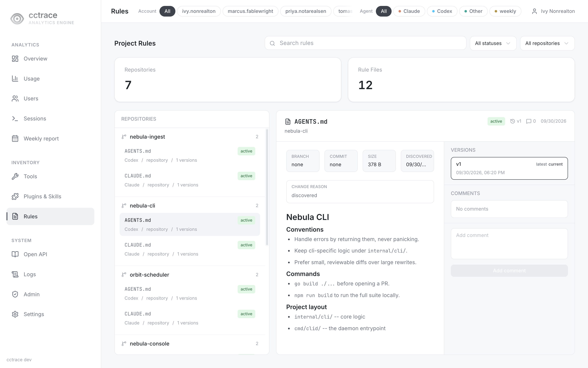Click the comment bubble icon in the header
588x368 pixels.
point(528,121)
